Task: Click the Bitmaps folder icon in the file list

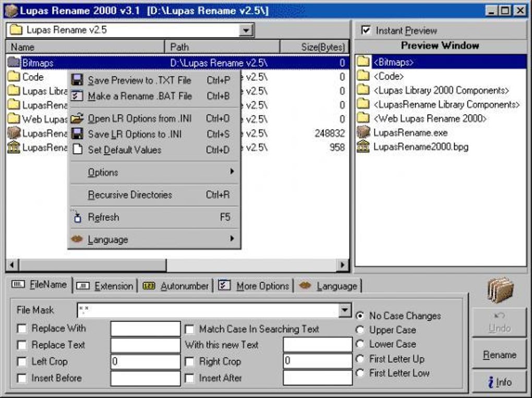Action: (x=14, y=63)
